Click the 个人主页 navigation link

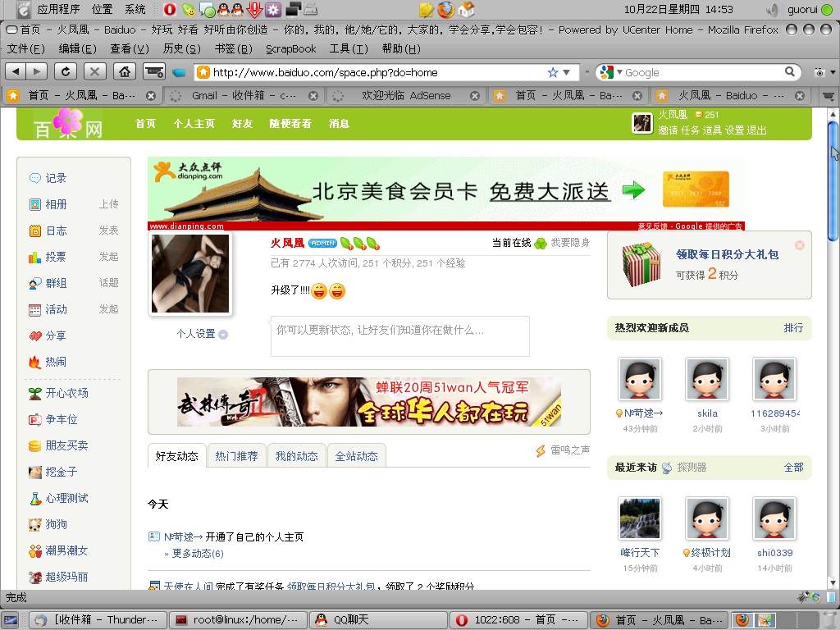pos(194,124)
